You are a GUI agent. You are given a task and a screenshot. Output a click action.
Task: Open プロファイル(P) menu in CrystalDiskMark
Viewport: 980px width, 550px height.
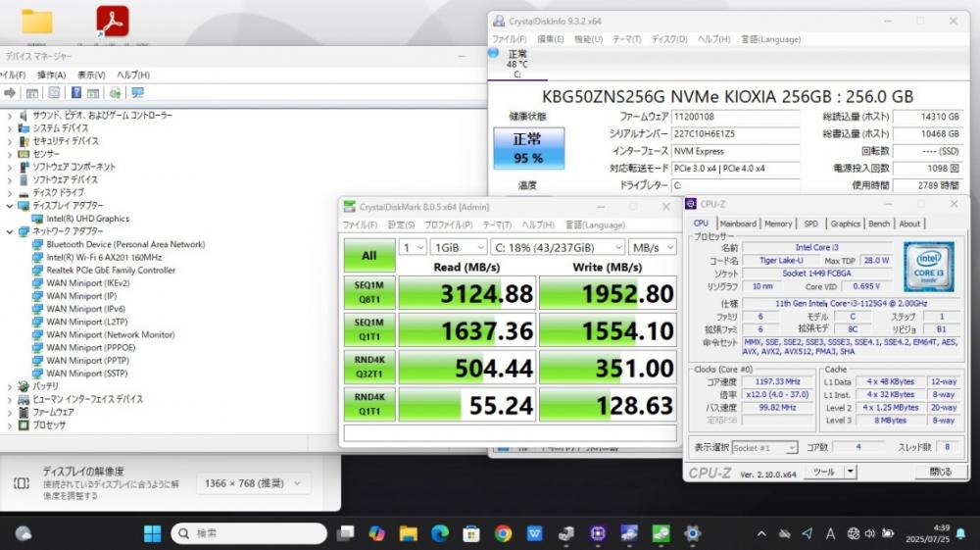click(448, 225)
